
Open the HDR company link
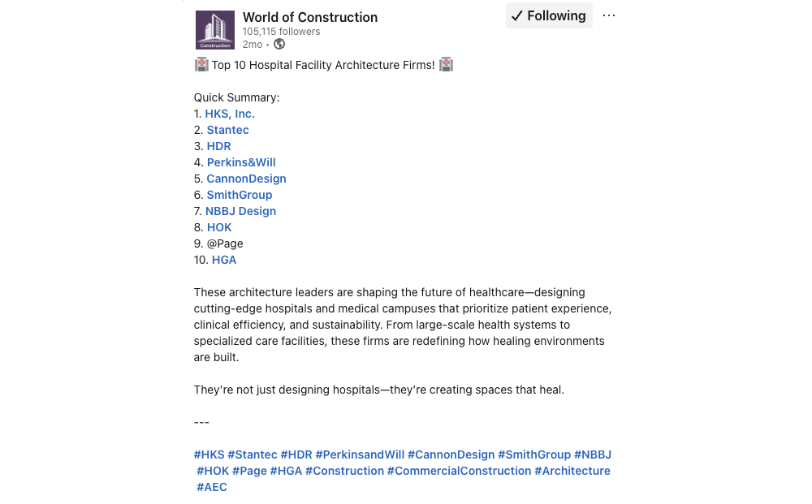219,146
